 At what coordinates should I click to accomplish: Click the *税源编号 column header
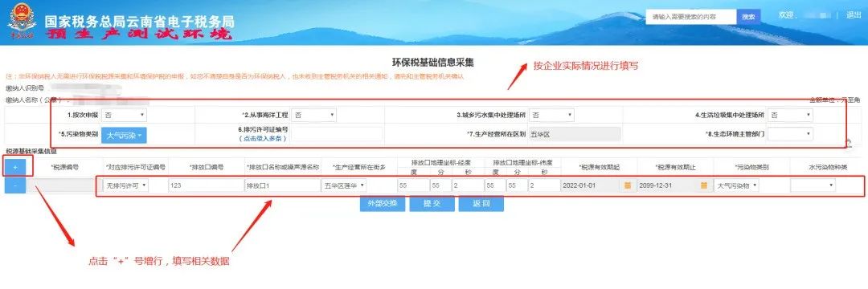click(64, 167)
